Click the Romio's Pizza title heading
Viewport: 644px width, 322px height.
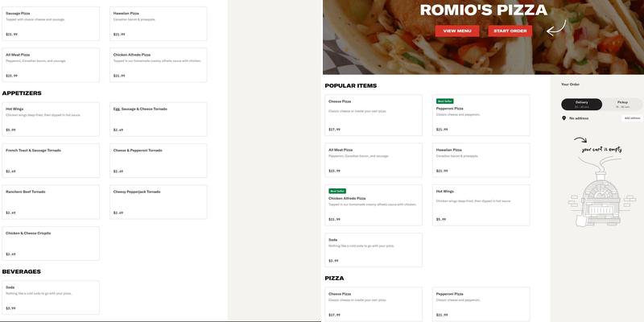[483, 10]
